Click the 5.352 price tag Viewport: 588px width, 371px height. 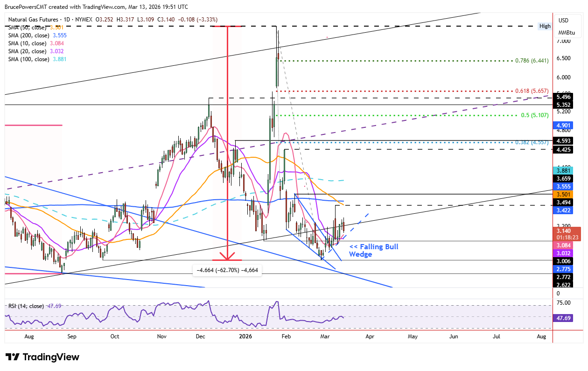563,105
